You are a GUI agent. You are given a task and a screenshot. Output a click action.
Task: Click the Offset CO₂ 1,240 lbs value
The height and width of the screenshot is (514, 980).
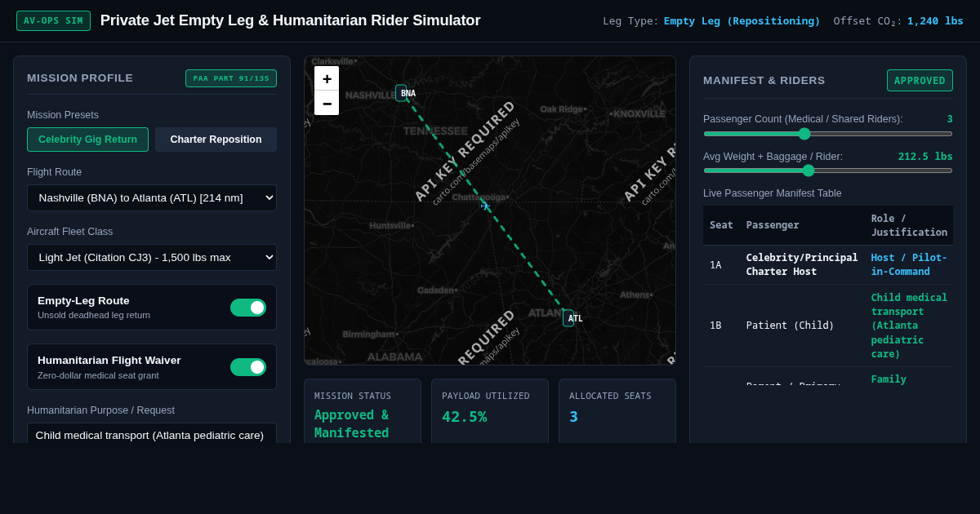pyautogui.click(x=935, y=20)
